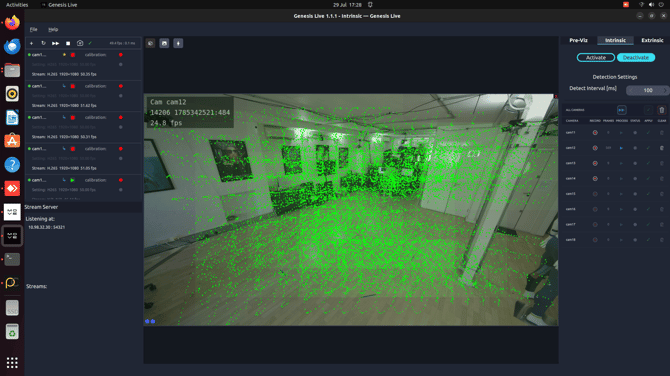Click the second icon in the viewer toolbar
This screenshot has height=376, width=670.
pyautogui.click(x=164, y=43)
